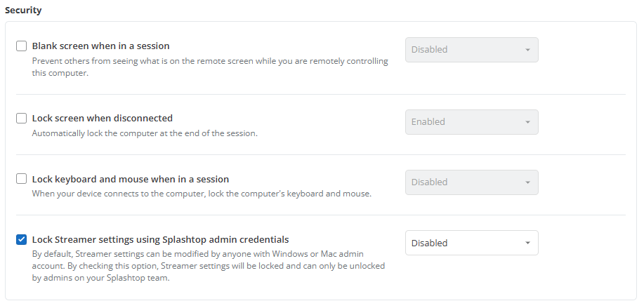Tick Lock keyboard and mouse checkbox
This screenshot has width=644, height=308.
[x=21, y=179]
